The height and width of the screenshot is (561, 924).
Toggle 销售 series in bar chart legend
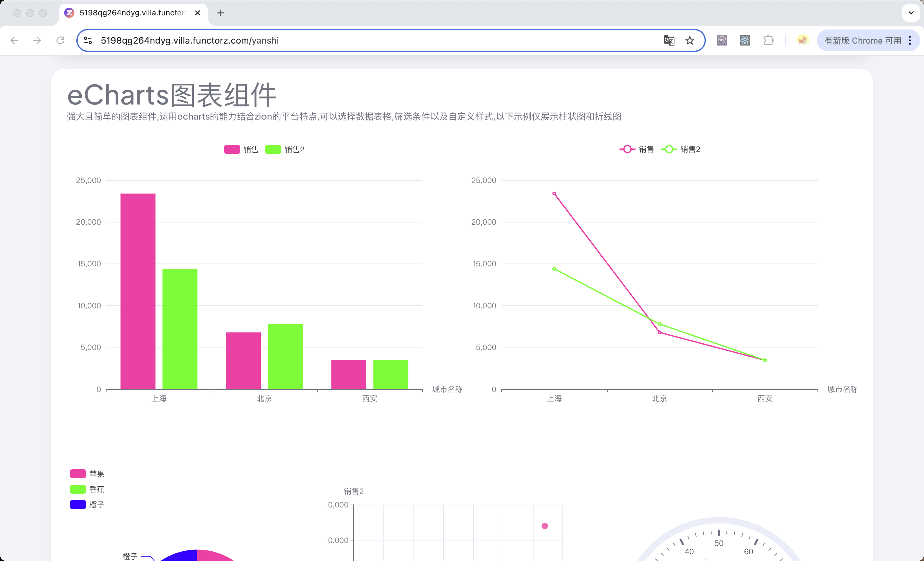(x=242, y=149)
